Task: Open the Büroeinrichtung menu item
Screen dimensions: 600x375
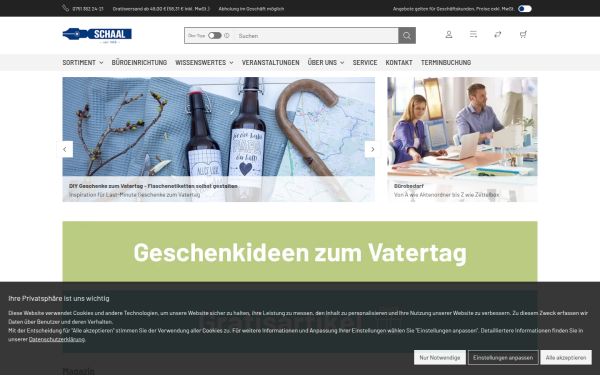Action: (x=139, y=62)
